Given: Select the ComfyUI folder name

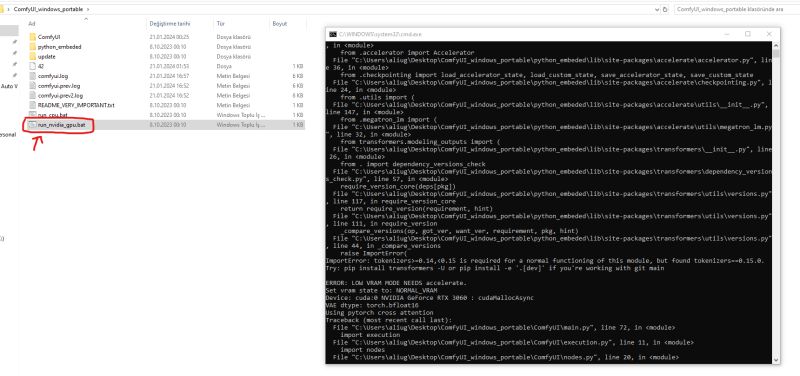Looking at the screenshot, I should click(49, 37).
